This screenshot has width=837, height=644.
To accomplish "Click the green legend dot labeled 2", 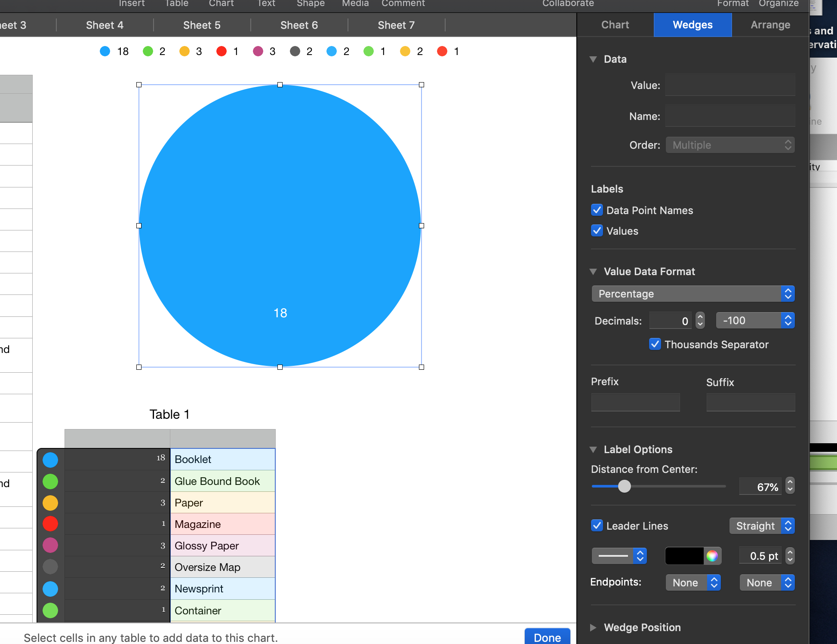I will point(148,52).
